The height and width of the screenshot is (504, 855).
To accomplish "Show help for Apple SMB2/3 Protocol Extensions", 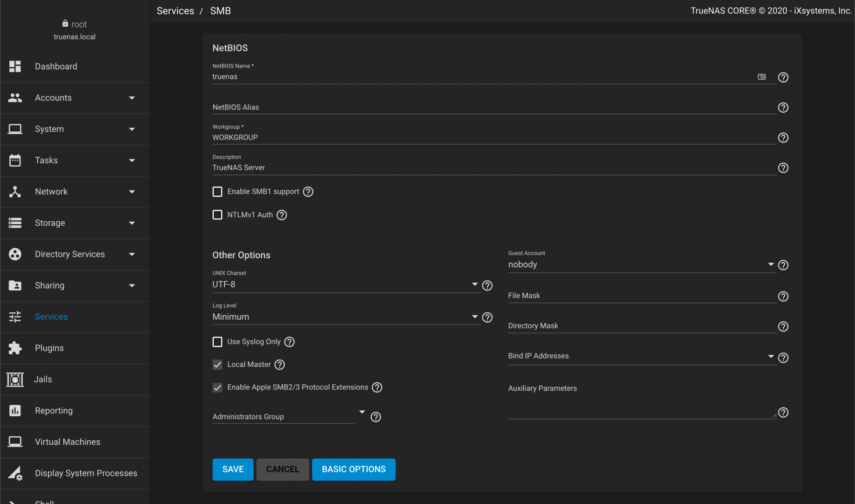I will (x=377, y=387).
